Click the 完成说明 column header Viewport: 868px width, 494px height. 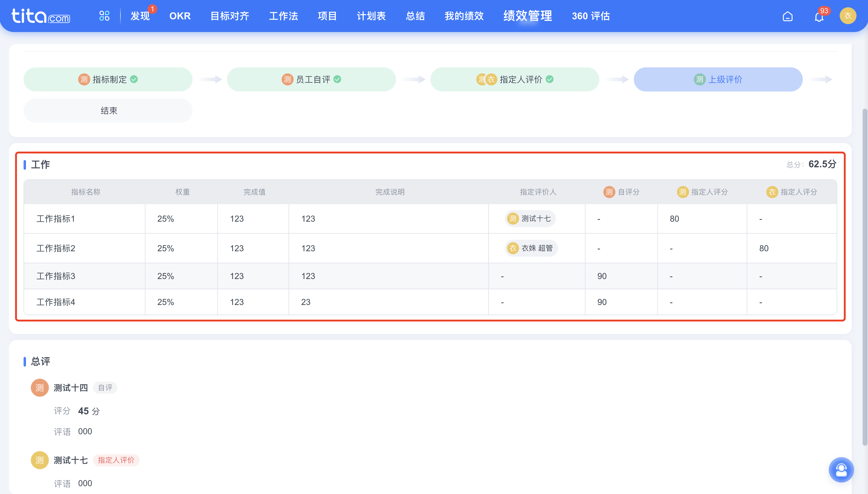pyautogui.click(x=390, y=192)
